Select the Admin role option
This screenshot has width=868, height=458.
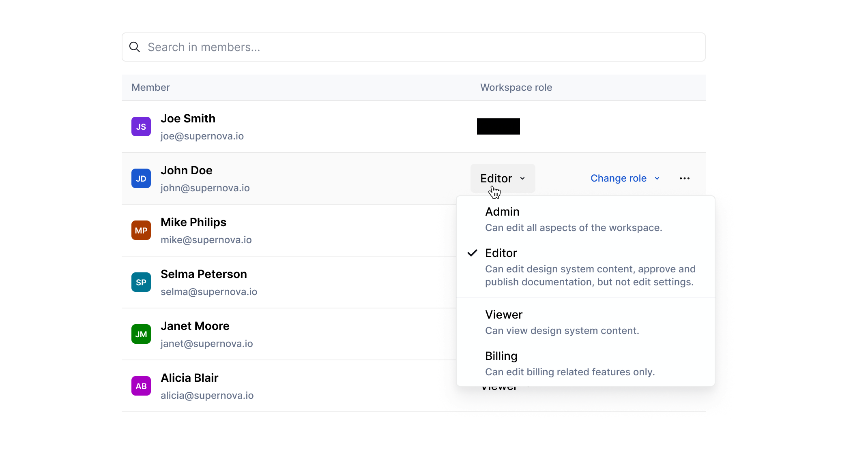[503, 212]
